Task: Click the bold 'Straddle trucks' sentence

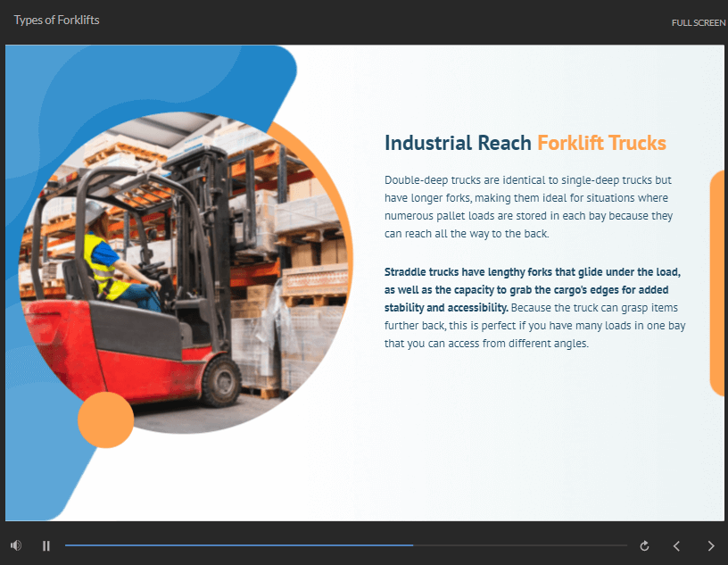Action: [x=532, y=289]
